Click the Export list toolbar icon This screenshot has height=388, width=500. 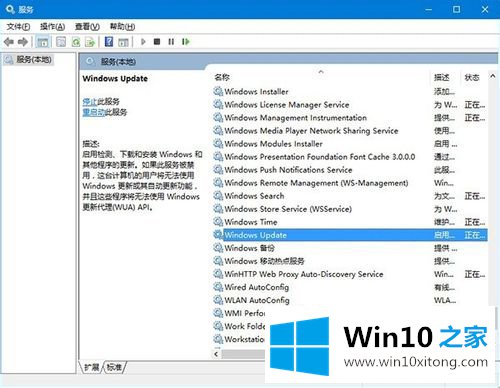(x=90, y=42)
